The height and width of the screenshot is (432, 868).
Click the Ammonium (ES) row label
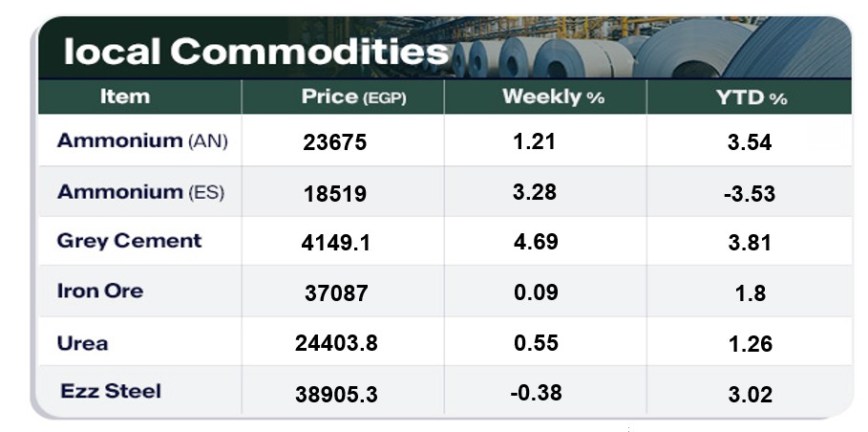coord(140,192)
